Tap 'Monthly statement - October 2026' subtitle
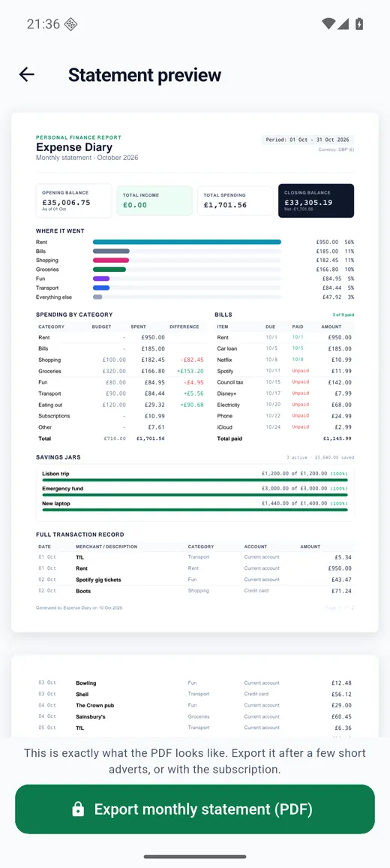The width and height of the screenshot is (390, 868). click(x=87, y=158)
